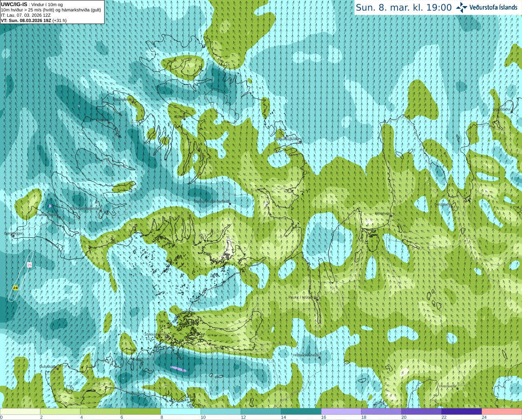Click the purple high-wind patch south of Stykkishólmur
The image size is (522, 420).
178,369
